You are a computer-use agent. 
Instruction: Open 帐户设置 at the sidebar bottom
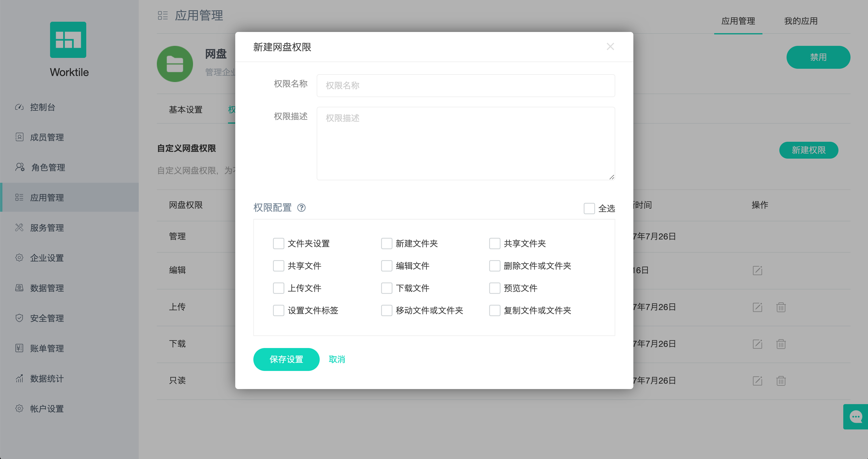46,409
